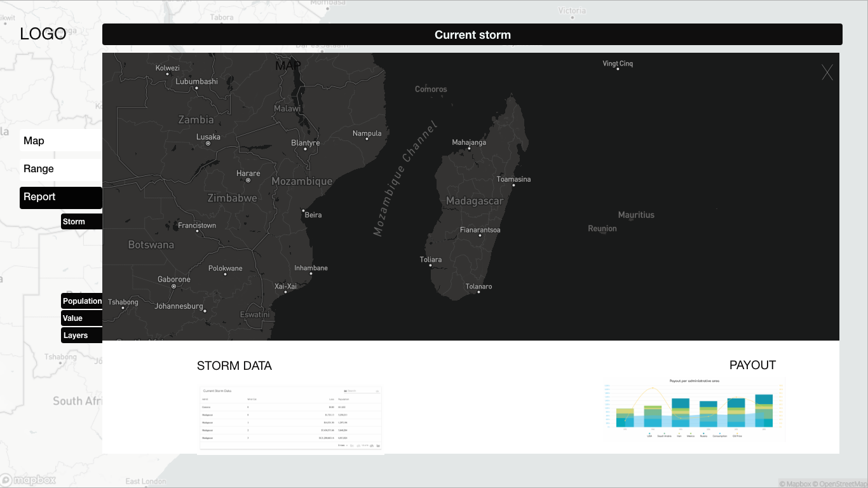This screenshot has height=488, width=868.
Task: Open the payout chart thumbnail
Action: coord(695,409)
